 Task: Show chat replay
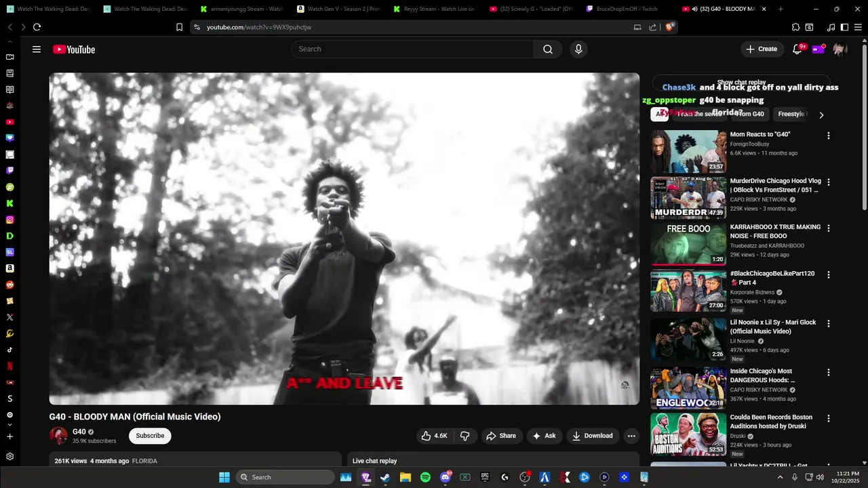(x=741, y=83)
